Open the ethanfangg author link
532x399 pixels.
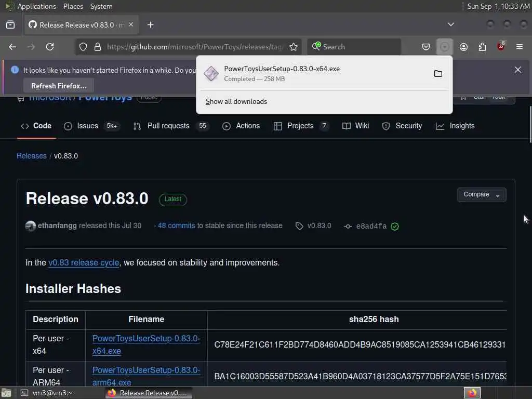coord(57,225)
